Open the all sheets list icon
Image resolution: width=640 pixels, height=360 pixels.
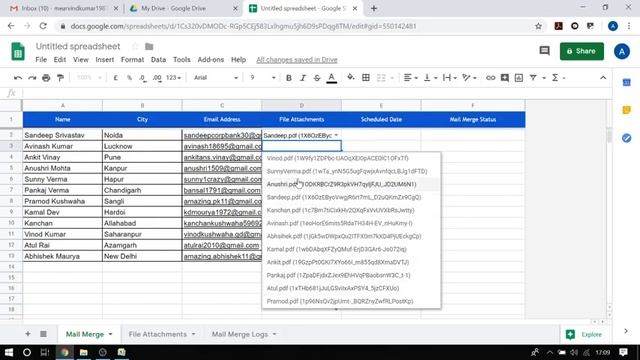click(x=43, y=334)
